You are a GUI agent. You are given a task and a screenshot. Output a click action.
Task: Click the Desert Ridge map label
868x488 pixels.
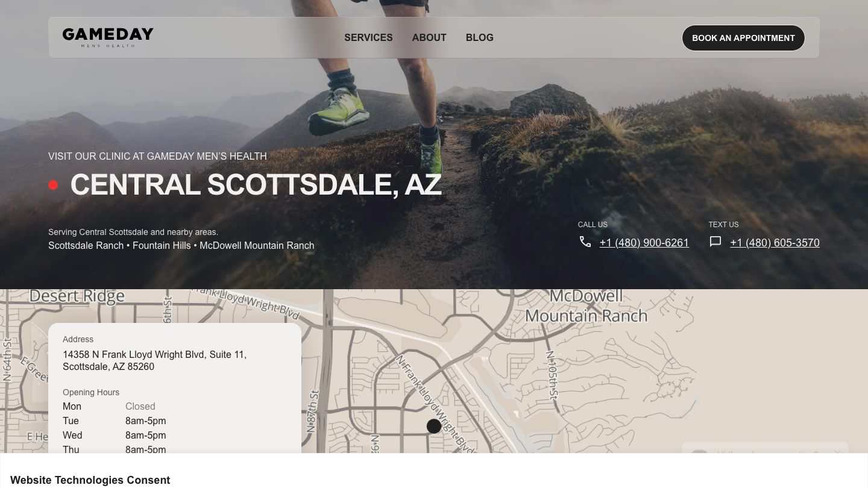tap(77, 296)
